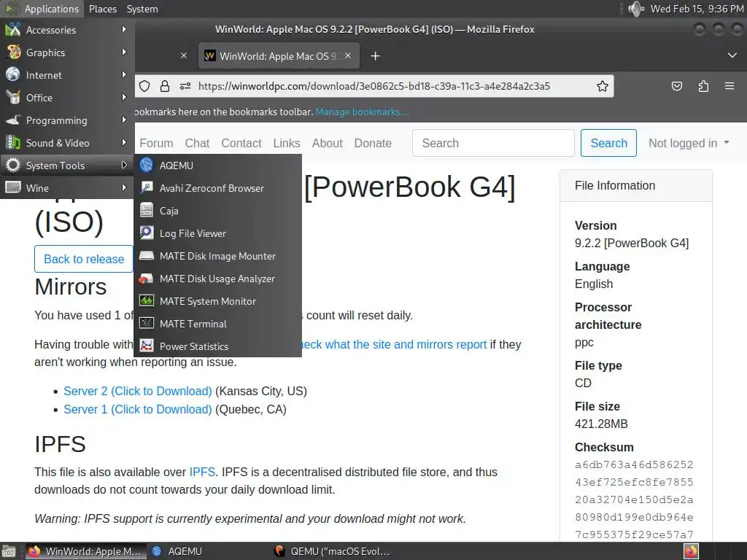This screenshot has height=560, width=747.
Task: Open Firefox extensions puzzle icon
Action: pyautogui.click(x=703, y=86)
